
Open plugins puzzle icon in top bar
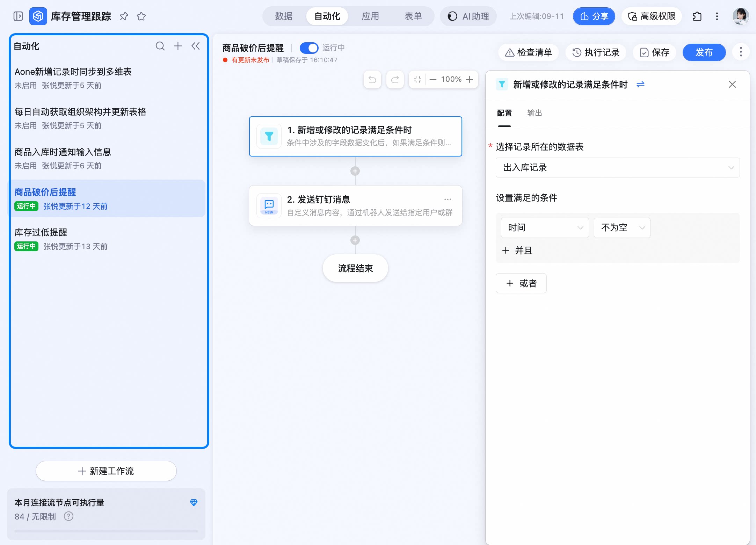tap(697, 16)
